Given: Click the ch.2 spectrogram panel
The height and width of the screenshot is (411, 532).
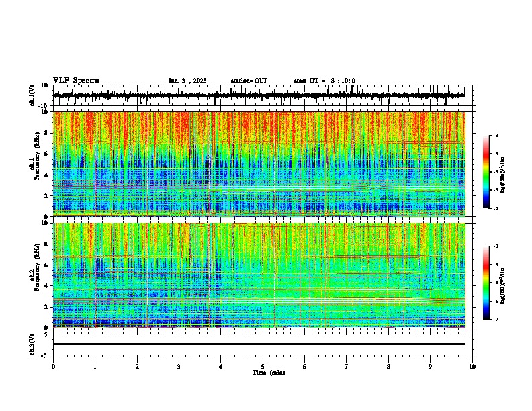Looking at the screenshot, I should point(259,275).
